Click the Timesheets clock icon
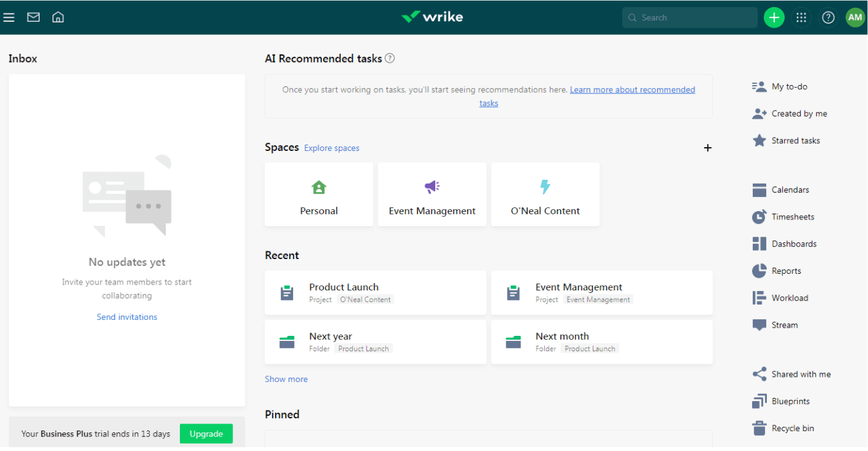The width and height of the screenshot is (868, 451). coord(759,217)
